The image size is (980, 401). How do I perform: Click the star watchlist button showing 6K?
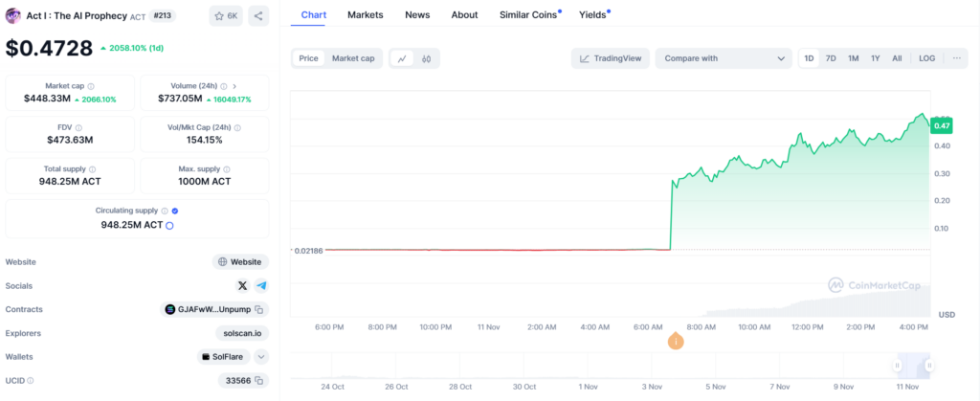click(x=226, y=16)
